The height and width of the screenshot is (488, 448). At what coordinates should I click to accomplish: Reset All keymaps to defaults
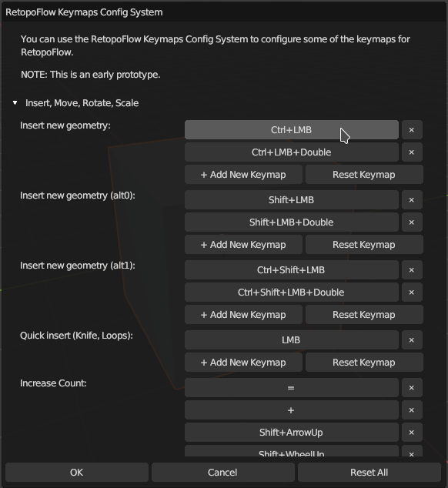click(x=369, y=473)
